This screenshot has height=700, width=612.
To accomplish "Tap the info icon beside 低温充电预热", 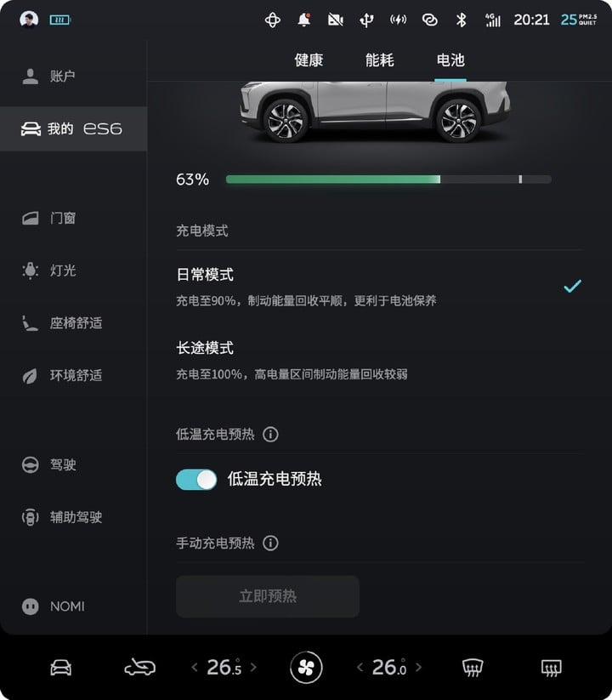I will (270, 434).
